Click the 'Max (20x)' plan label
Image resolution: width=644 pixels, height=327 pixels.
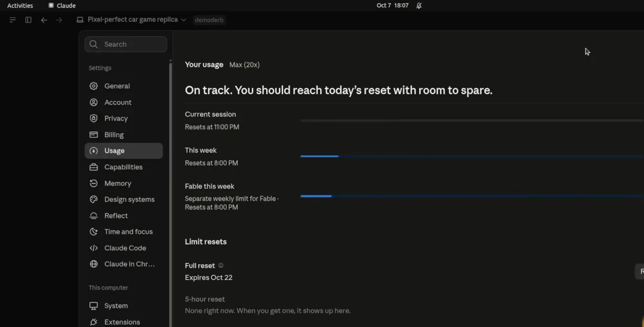pyautogui.click(x=244, y=65)
